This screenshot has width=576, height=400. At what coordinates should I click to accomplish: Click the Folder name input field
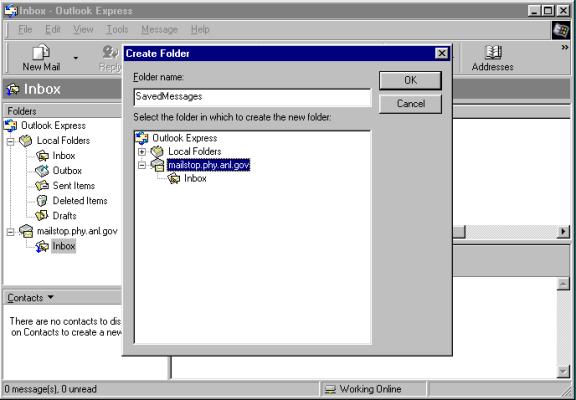tap(252, 97)
